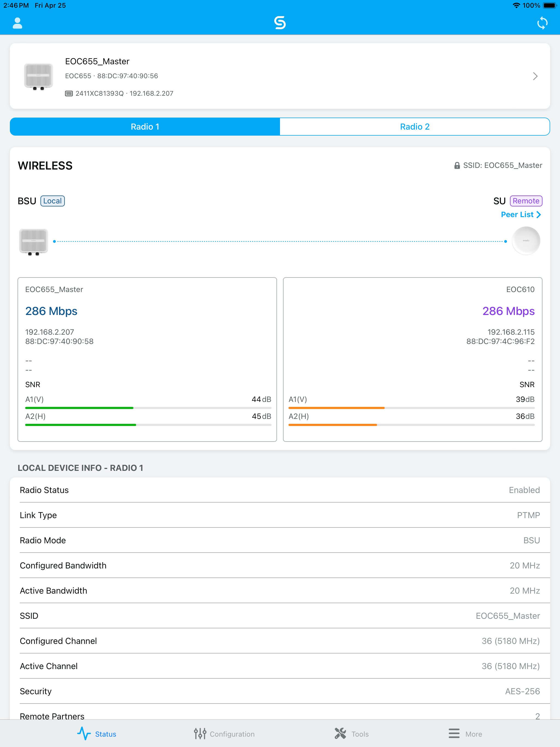Select the Tools label in bottom bar
560x747 pixels.
[x=360, y=734]
